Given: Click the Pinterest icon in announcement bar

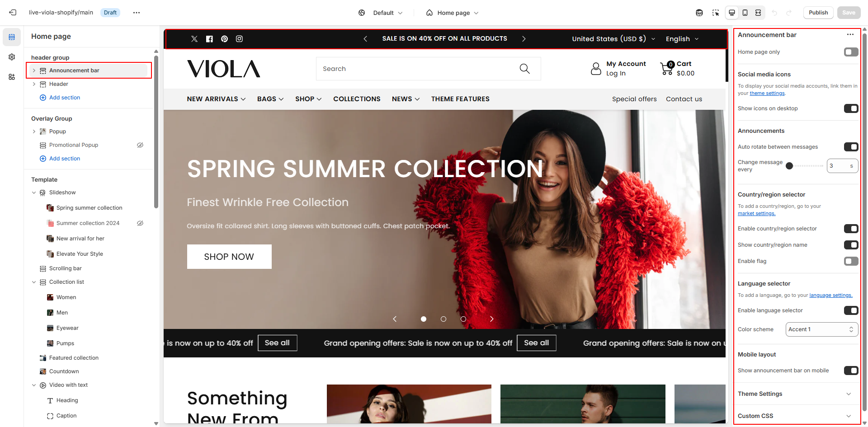Looking at the screenshot, I should [224, 39].
